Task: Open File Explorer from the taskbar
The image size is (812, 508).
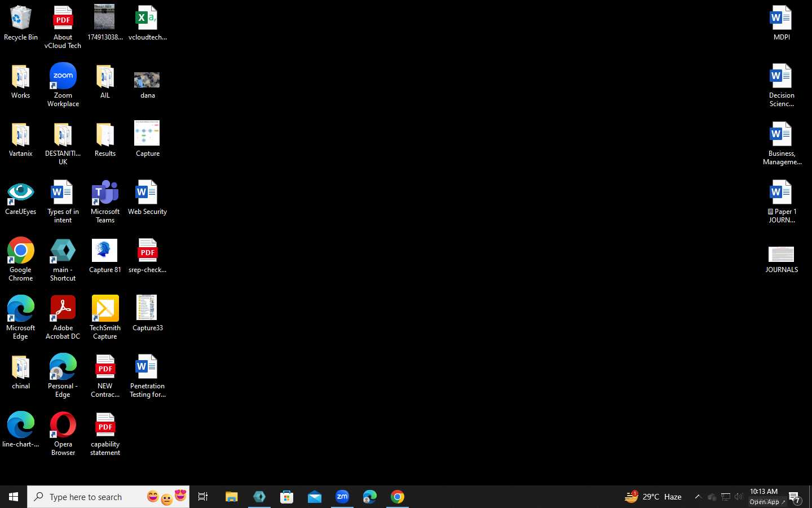Action: pos(231,497)
